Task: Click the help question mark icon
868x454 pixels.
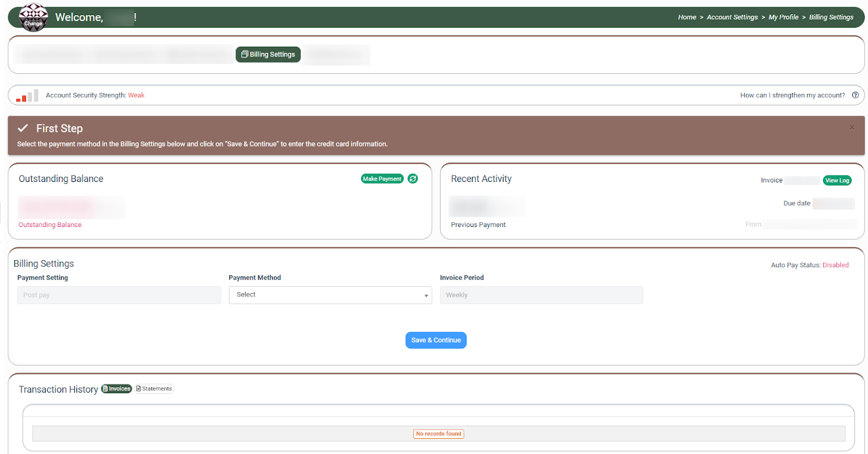Action: tap(855, 95)
